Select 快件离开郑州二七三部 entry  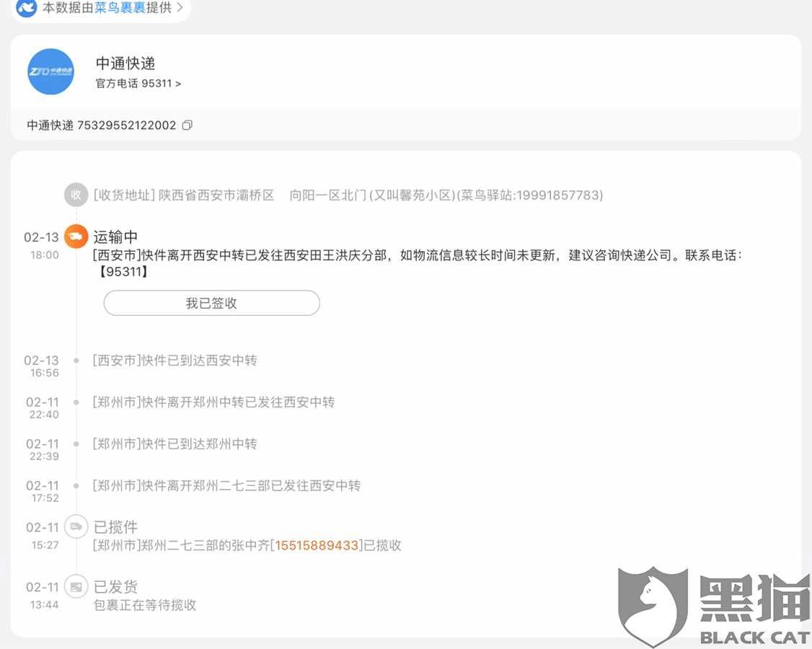227,486
